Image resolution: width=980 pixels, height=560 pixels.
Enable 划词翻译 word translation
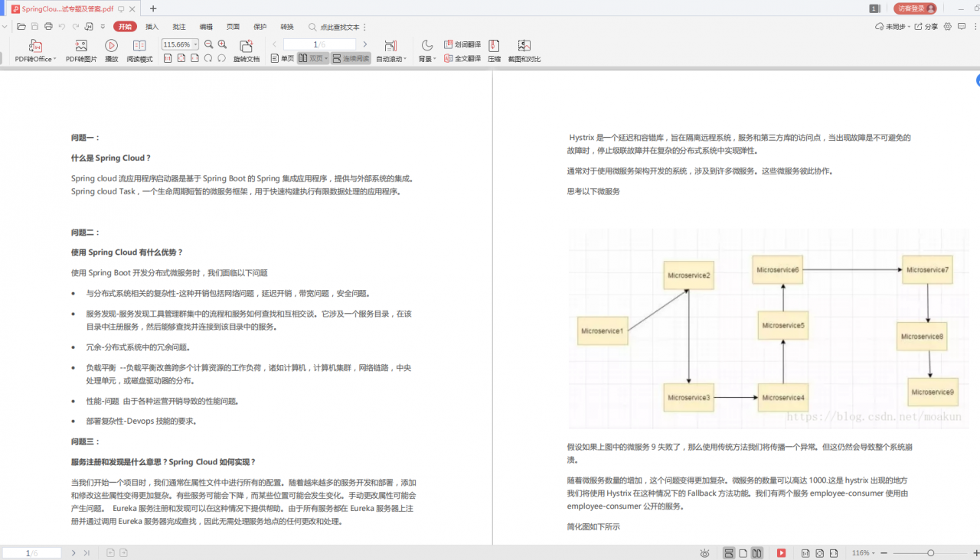(x=462, y=44)
